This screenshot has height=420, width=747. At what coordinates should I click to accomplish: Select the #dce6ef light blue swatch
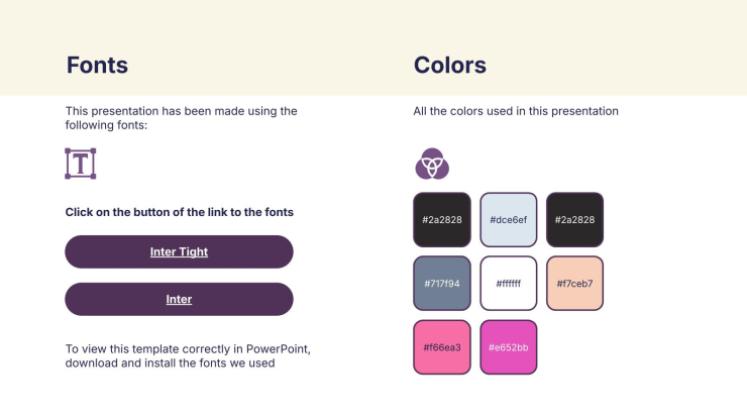coord(508,219)
